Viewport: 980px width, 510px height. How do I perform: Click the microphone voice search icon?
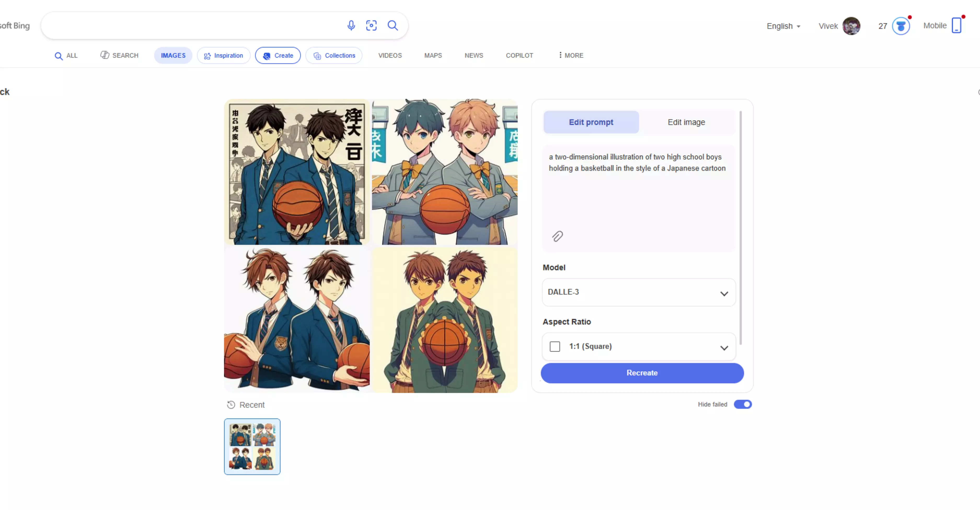click(351, 26)
